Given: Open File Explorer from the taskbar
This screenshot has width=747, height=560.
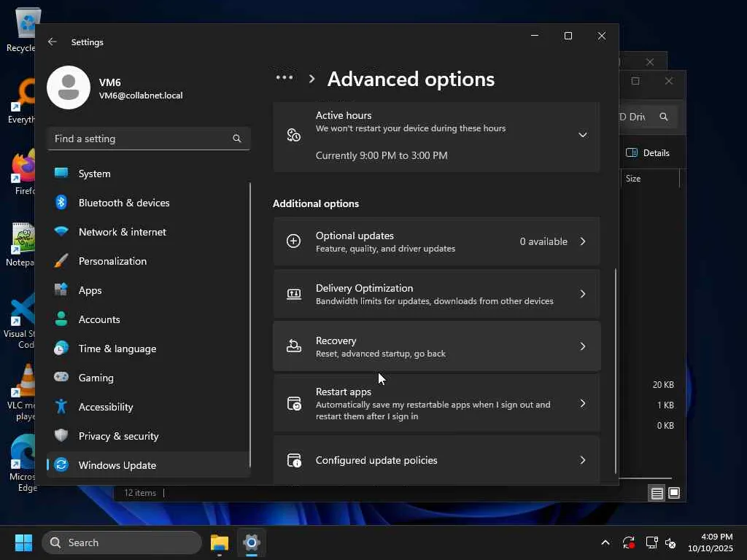Looking at the screenshot, I should [220, 542].
